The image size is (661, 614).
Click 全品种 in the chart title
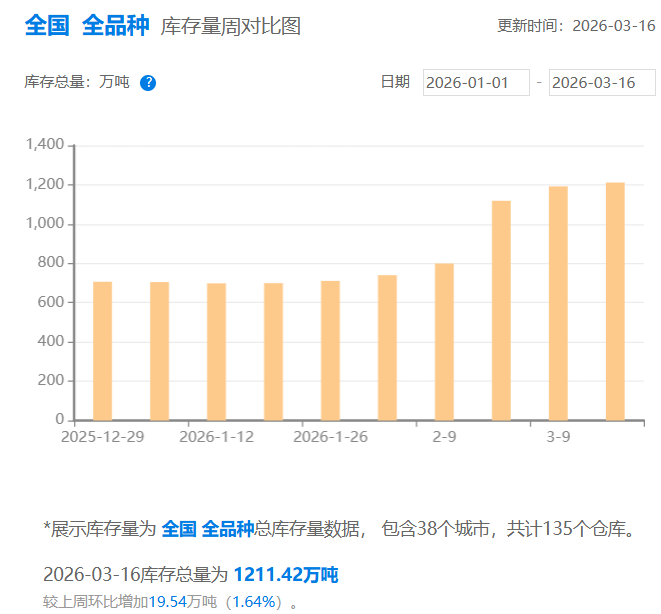pos(115,26)
